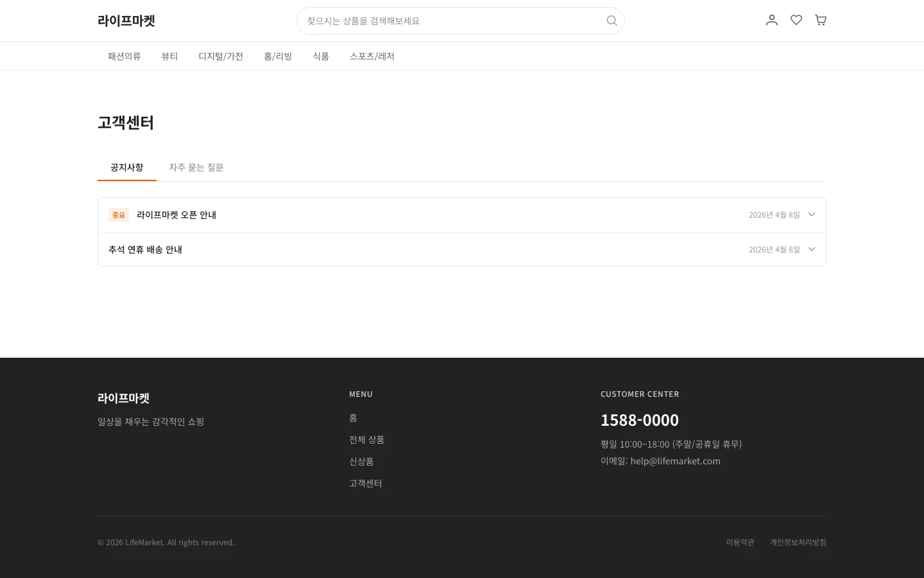Click the 라이프마켓 logo in the header
The width and height of the screenshot is (924, 578).
click(126, 21)
